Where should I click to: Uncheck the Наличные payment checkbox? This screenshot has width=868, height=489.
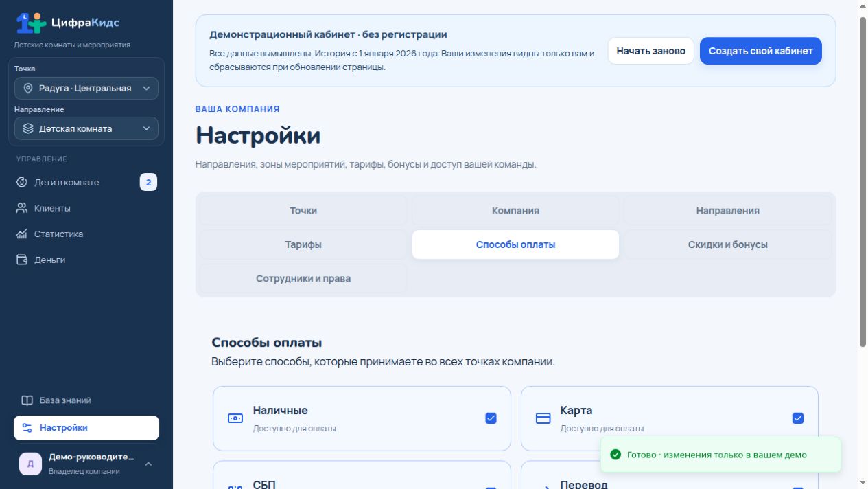click(x=491, y=418)
